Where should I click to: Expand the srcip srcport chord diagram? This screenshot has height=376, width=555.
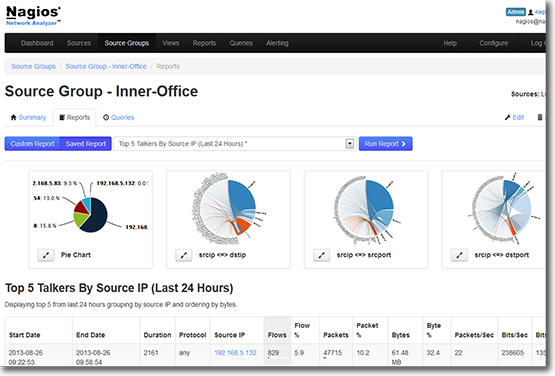click(321, 255)
